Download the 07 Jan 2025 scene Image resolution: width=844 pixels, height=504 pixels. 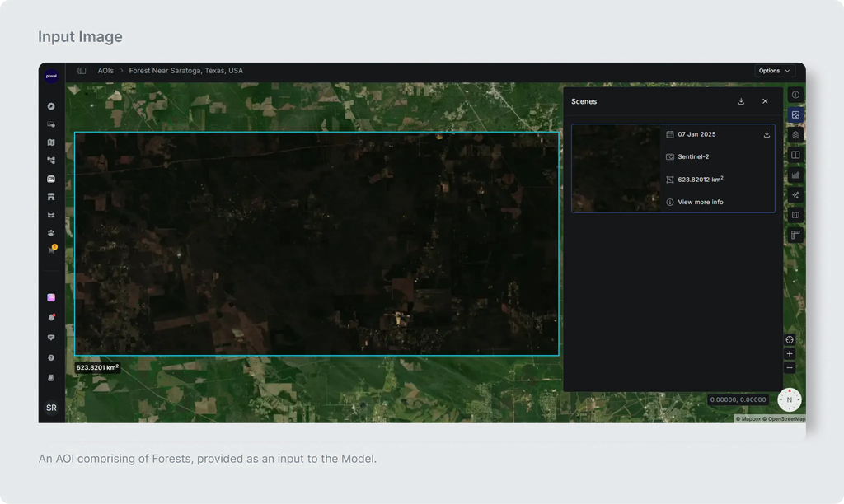767,134
